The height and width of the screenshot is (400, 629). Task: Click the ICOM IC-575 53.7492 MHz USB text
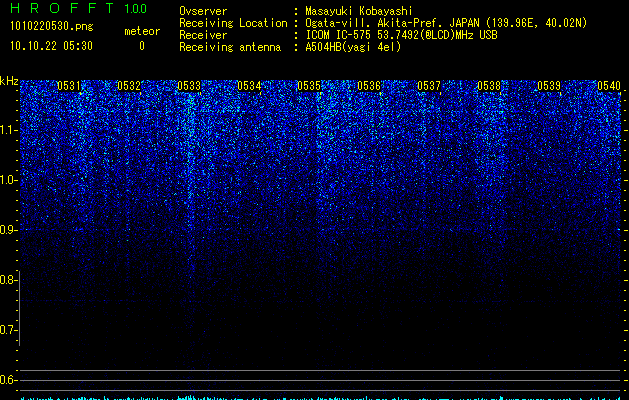tap(401, 35)
